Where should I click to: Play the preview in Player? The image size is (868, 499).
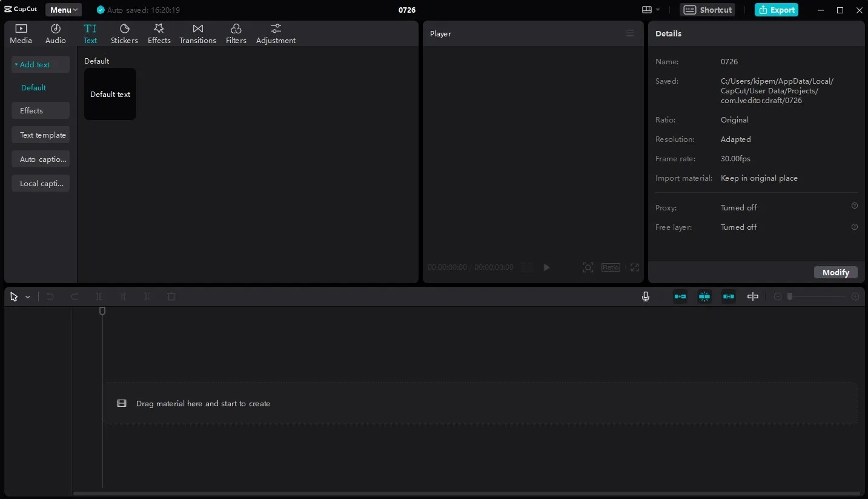pyautogui.click(x=546, y=267)
